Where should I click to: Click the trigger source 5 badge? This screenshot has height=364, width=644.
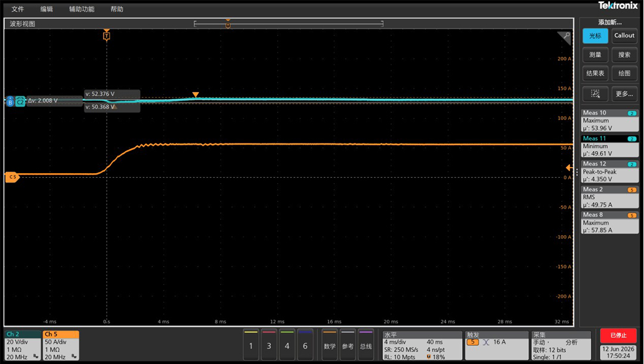coord(473,343)
